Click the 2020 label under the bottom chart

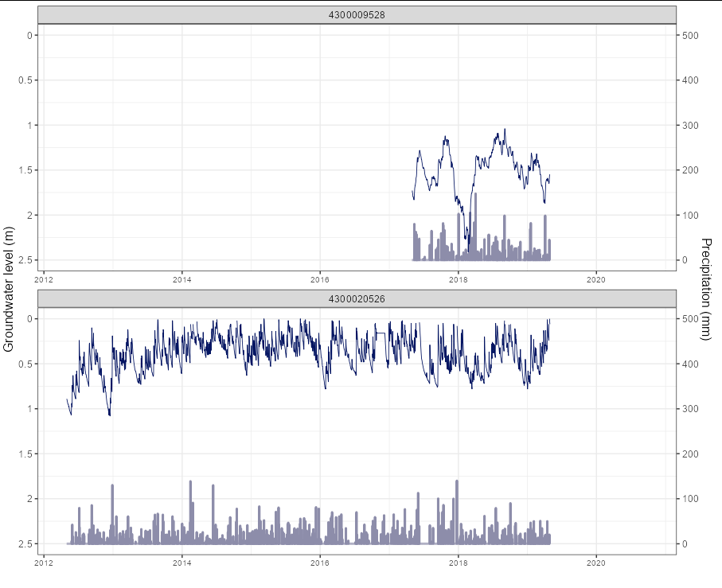(x=596, y=563)
